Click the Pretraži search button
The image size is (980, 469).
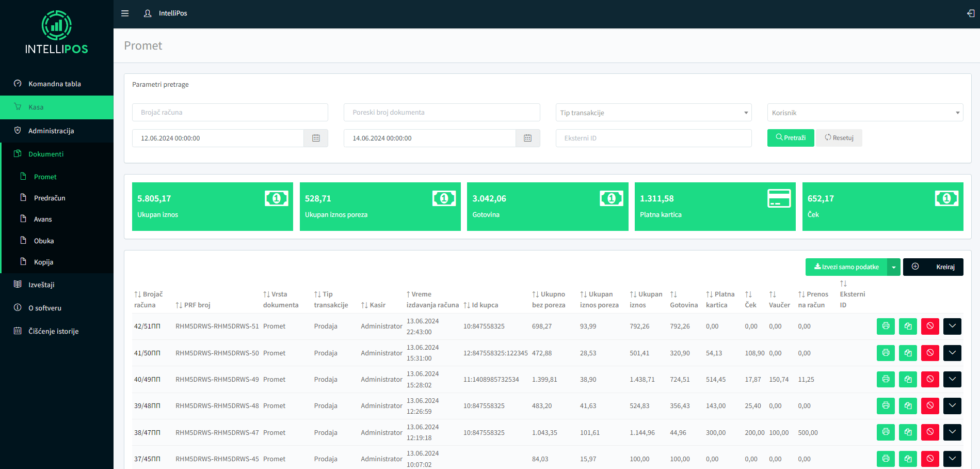(x=790, y=138)
